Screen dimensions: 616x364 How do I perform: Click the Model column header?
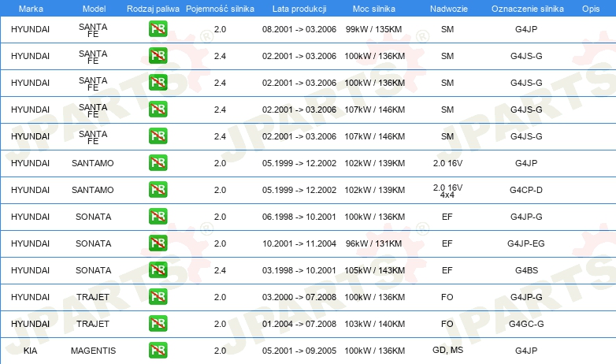[x=94, y=9]
